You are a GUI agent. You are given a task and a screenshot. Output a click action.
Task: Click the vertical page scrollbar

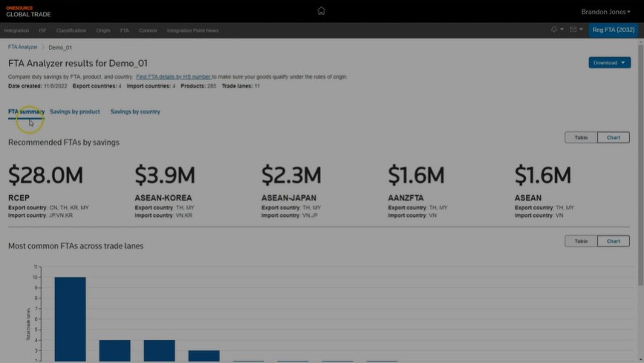[x=640, y=164]
